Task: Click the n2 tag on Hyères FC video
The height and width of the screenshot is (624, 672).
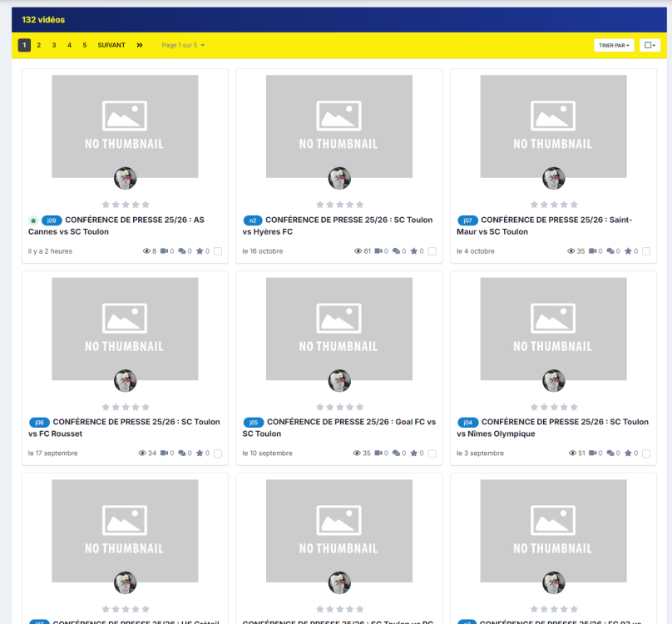Action: [x=253, y=220]
